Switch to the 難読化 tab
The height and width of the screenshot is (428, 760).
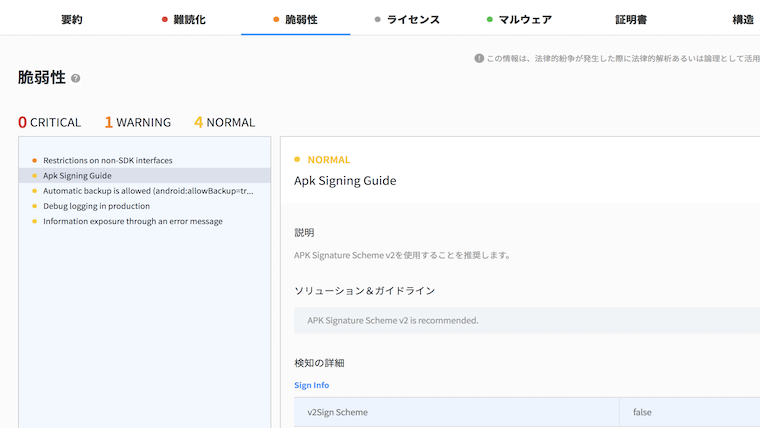(x=184, y=19)
